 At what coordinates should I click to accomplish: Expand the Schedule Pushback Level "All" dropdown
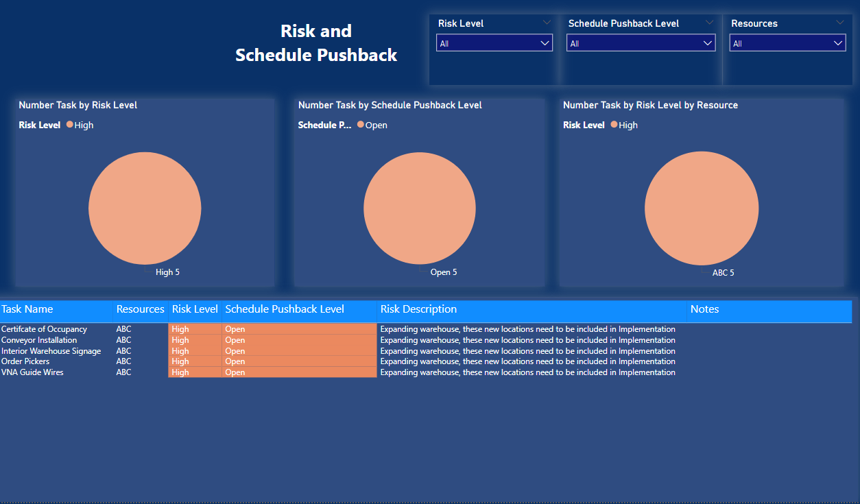click(641, 43)
